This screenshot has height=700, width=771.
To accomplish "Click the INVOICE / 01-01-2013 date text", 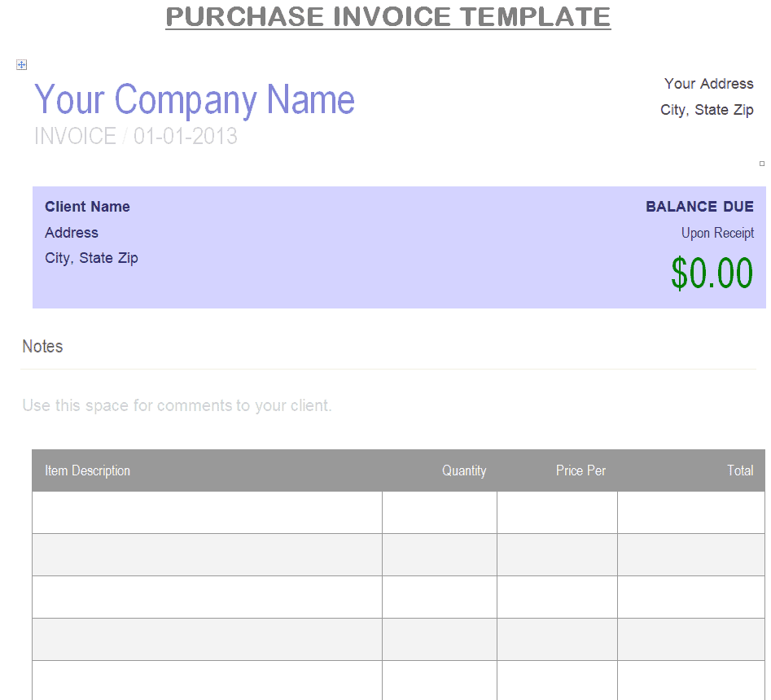I will tap(136, 136).
